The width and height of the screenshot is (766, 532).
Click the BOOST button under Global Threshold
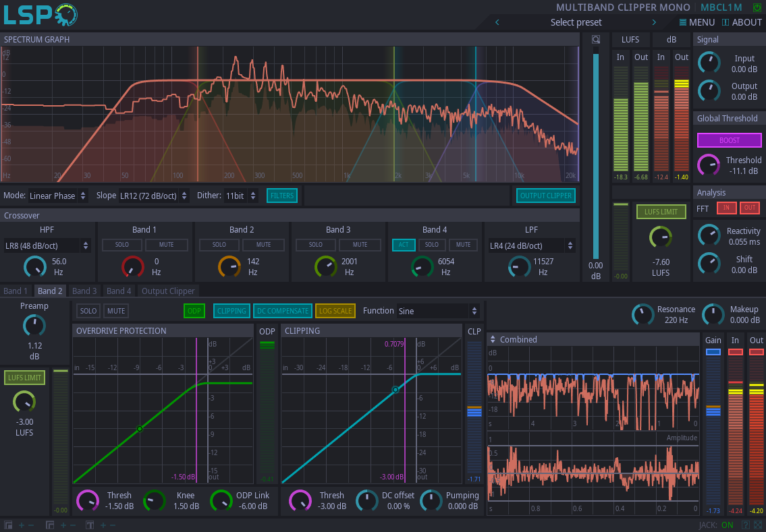pos(729,140)
